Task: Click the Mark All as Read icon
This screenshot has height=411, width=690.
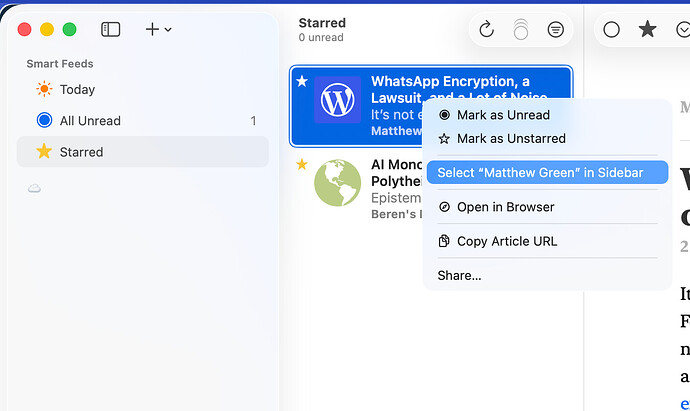Action: click(520, 30)
